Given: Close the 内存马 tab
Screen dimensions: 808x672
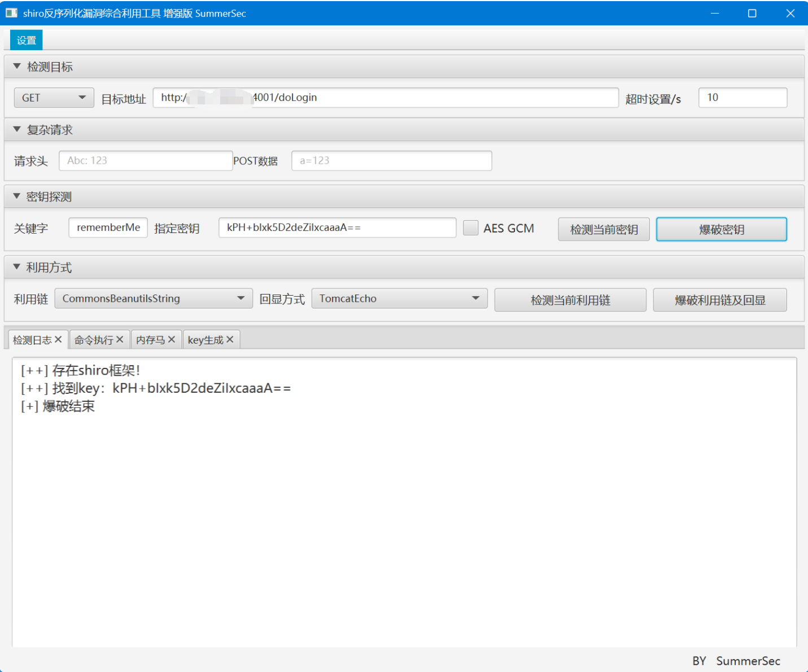Looking at the screenshot, I should pyautogui.click(x=172, y=340).
